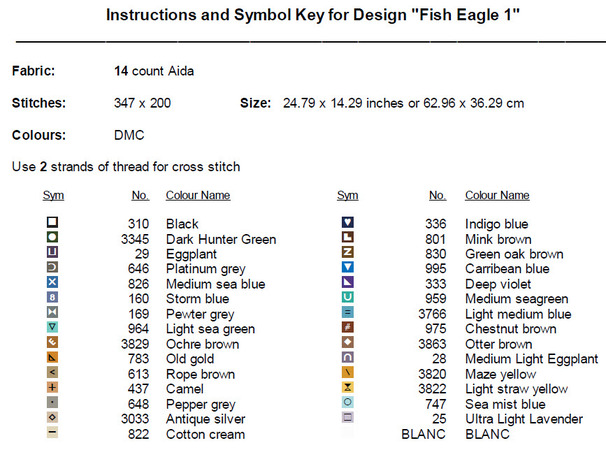606x450 pixels.
Task: Click the "Fish Eagle 1" design title
Action: [x=303, y=17]
